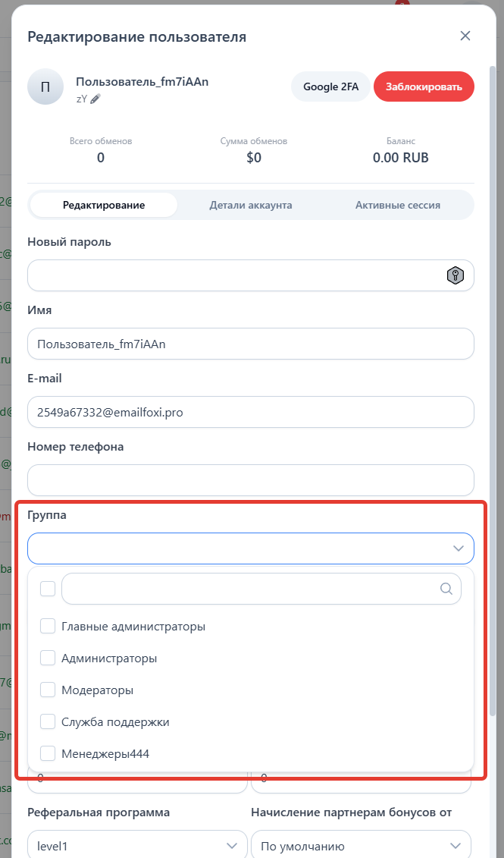Click the search magnifier icon in group list

[x=446, y=589]
